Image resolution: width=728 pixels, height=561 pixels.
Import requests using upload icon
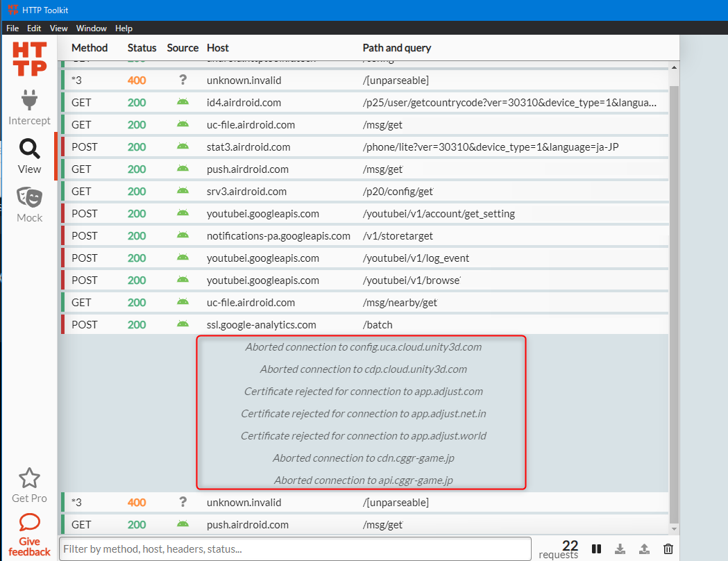pos(644,549)
